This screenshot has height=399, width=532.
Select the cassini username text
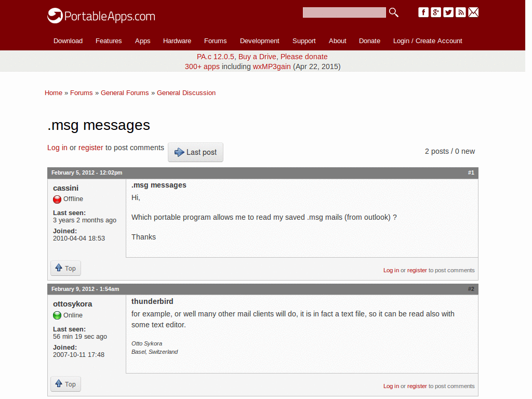(66, 188)
